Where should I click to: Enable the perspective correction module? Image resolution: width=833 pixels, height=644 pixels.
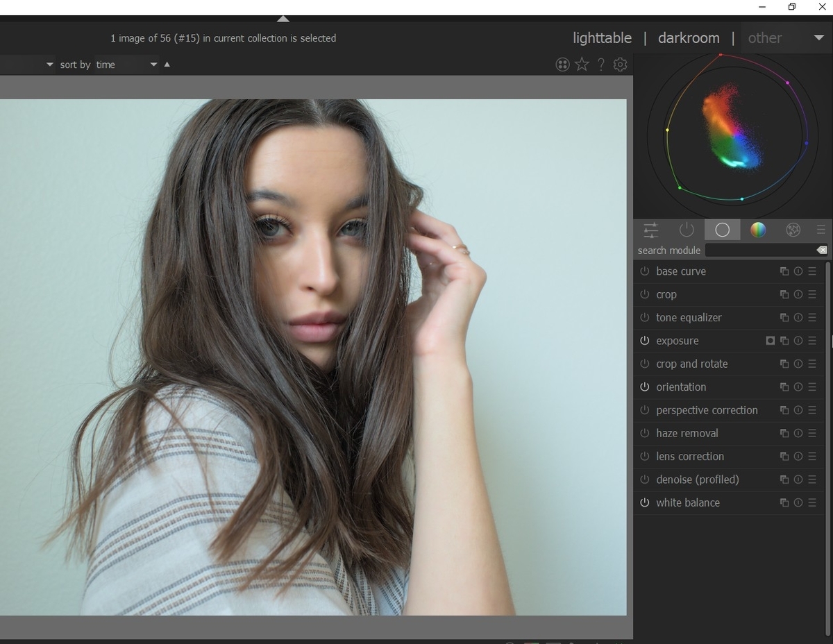click(644, 410)
